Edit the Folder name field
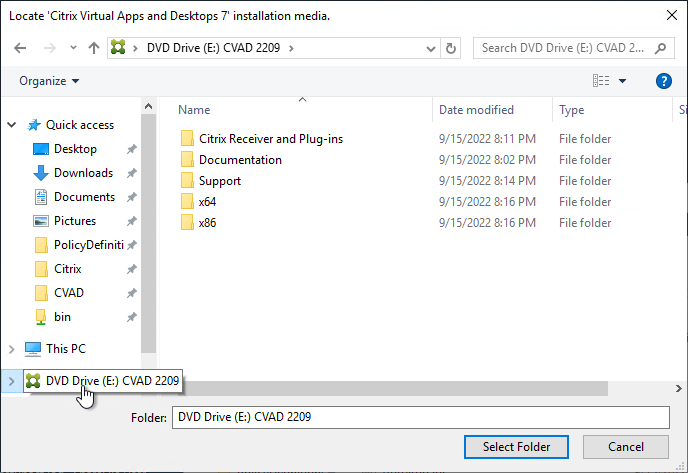 pyautogui.click(x=421, y=417)
